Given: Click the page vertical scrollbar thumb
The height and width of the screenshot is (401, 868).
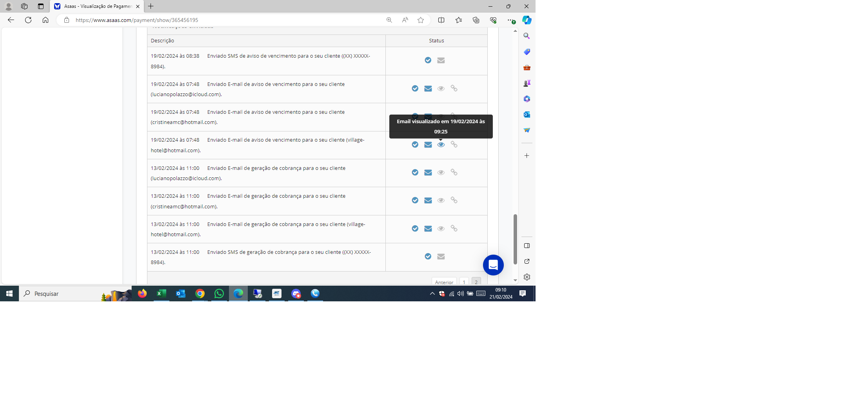Looking at the screenshot, I should (x=515, y=239).
